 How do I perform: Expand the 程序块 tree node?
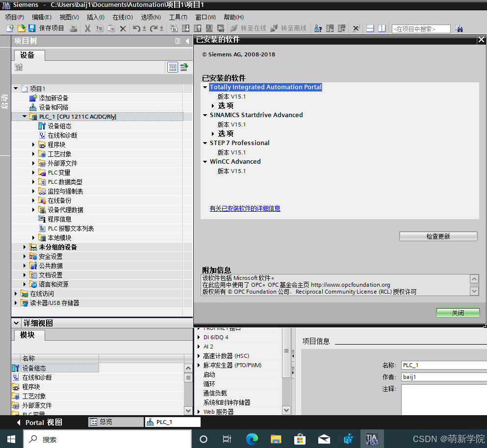click(x=33, y=145)
